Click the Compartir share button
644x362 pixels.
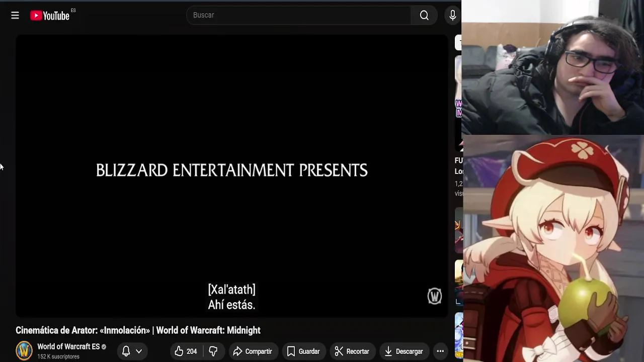[x=253, y=351]
